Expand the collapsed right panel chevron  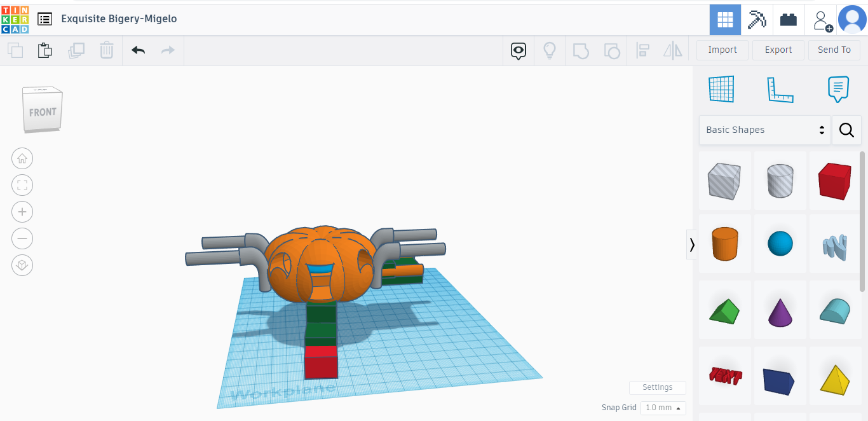[x=692, y=244]
